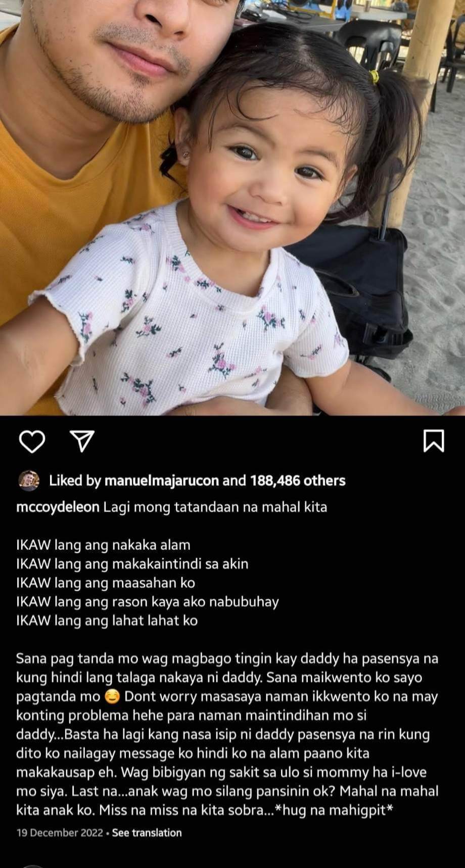Image resolution: width=465 pixels, height=868 pixels.
Task: Click the line 'IKAW lang ang nakaka alam'
Action: pos(103,545)
